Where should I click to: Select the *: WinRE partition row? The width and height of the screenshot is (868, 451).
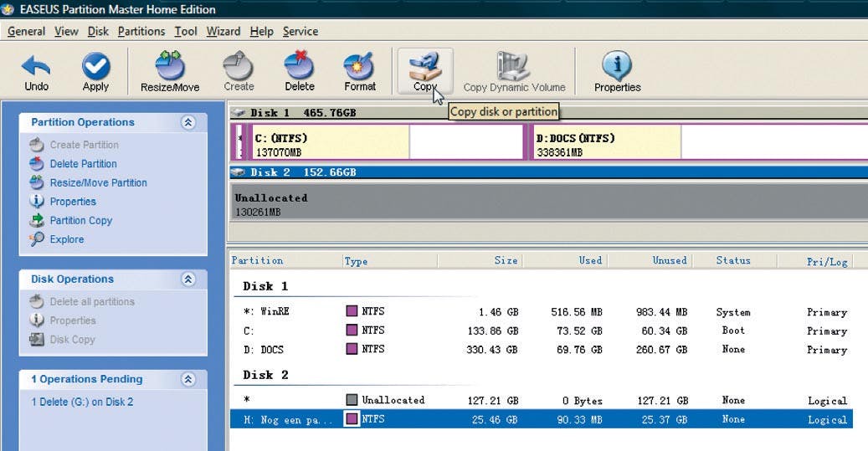[542, 311]
